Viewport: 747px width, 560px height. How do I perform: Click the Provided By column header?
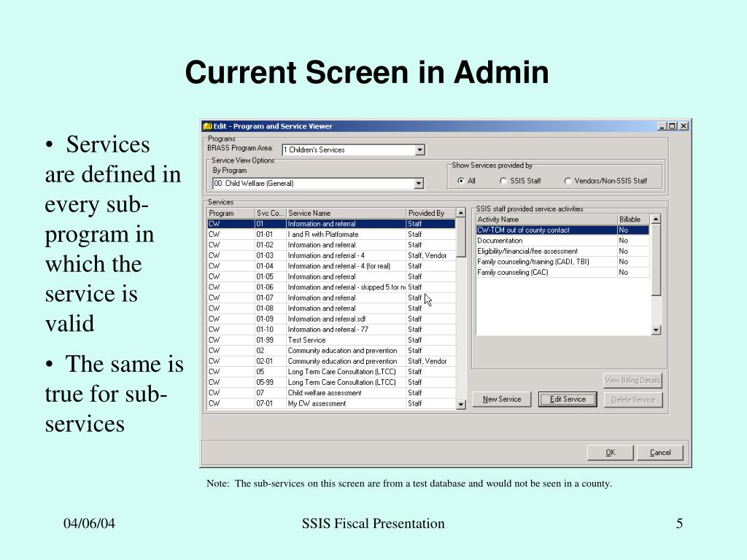(430, 213)
